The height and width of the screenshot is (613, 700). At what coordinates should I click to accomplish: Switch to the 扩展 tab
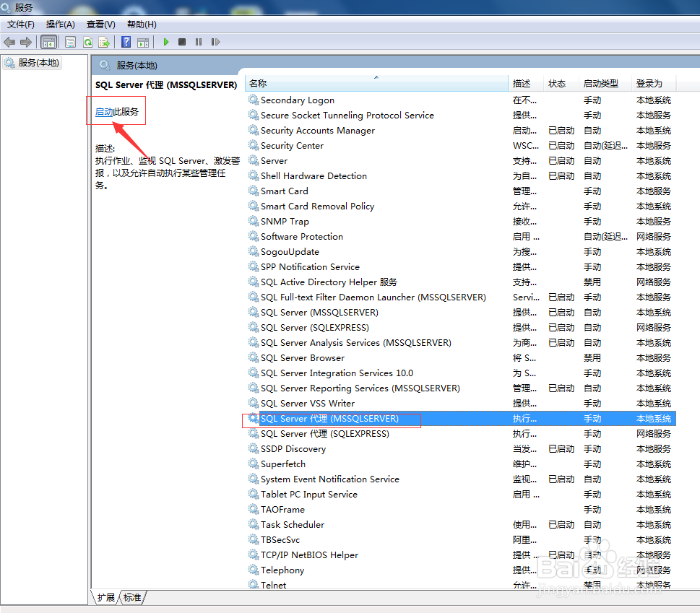point(106,597)
